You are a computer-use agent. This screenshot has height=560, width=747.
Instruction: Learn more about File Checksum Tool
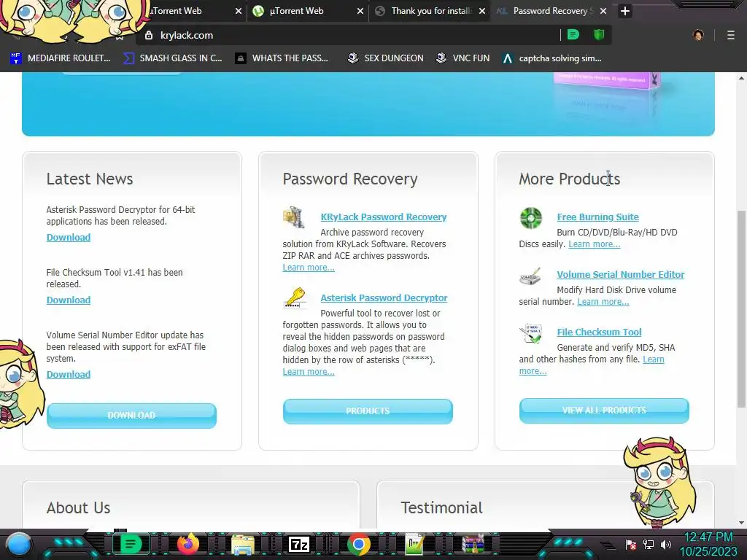(x=653, y=359)
